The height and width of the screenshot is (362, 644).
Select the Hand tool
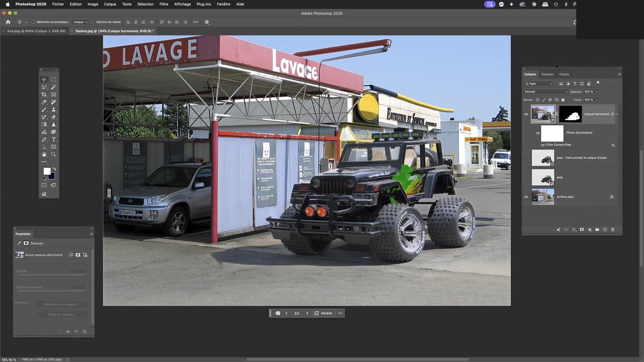coord(44,154)
